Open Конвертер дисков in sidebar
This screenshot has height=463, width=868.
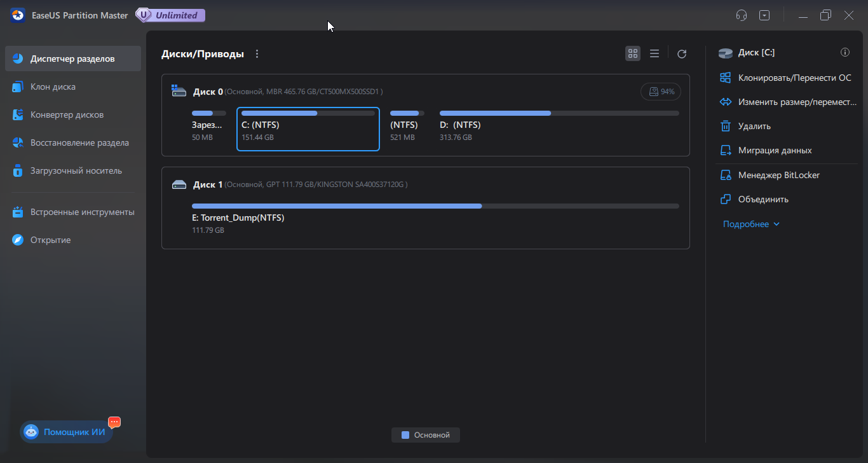click(x=67, y=114)
